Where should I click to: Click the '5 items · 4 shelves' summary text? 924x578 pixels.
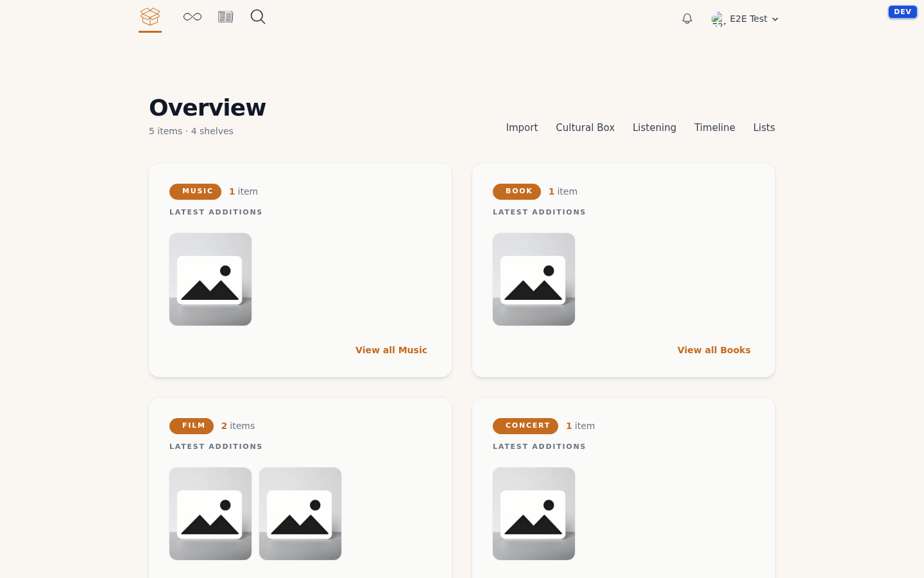pos(191,131)
